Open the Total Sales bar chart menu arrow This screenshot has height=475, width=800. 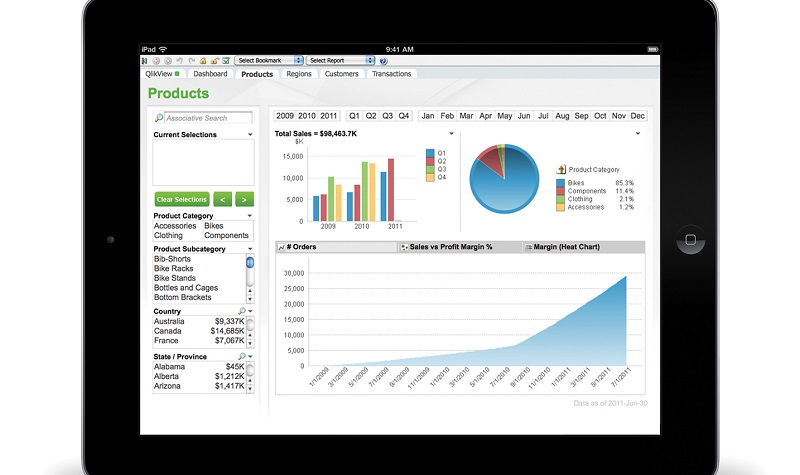click(x=451, y=134)
